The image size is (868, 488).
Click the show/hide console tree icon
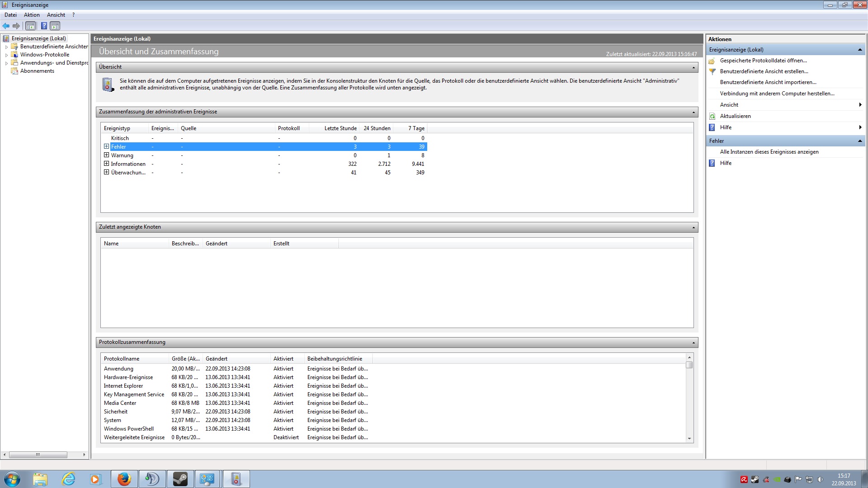coord(30,26)
